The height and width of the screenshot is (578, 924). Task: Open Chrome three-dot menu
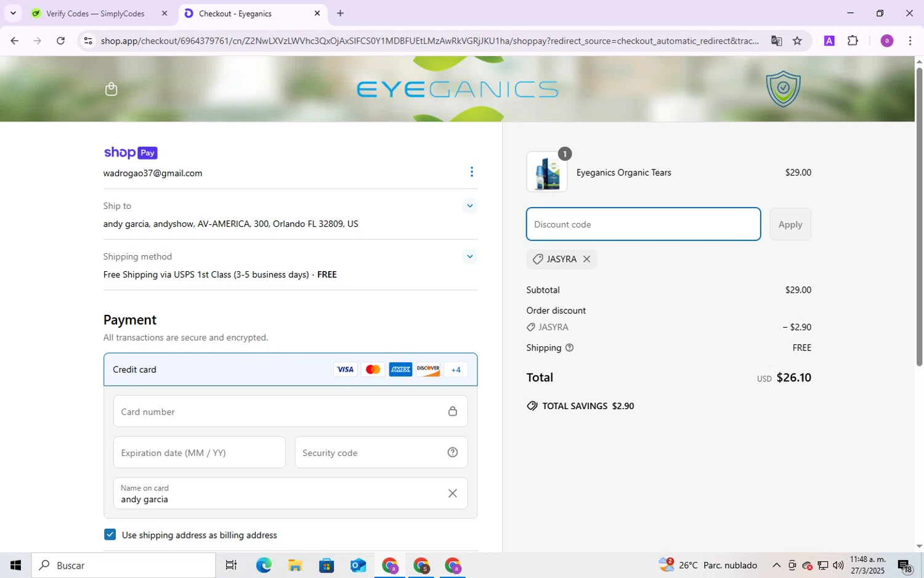[x=910, y=41]
